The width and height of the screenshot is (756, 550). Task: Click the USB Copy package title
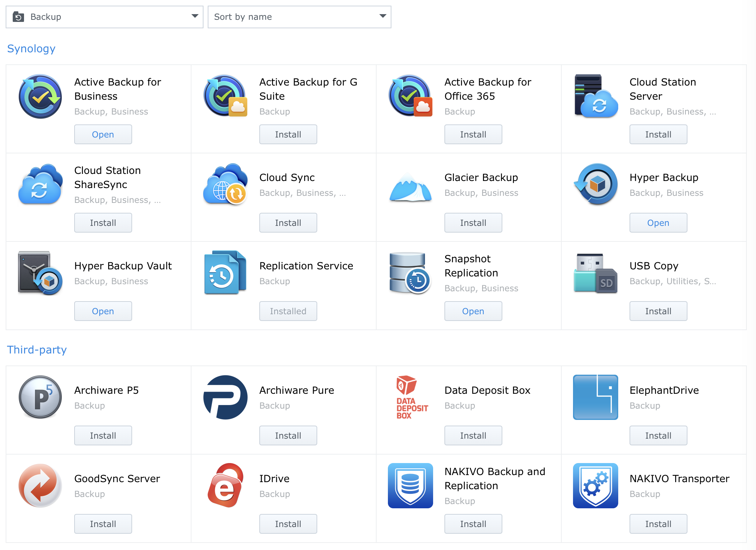[x=654, y=266]
